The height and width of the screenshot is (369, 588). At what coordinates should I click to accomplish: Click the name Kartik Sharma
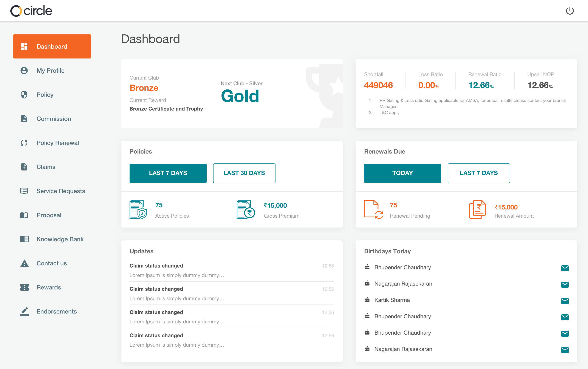click(392, 300)
